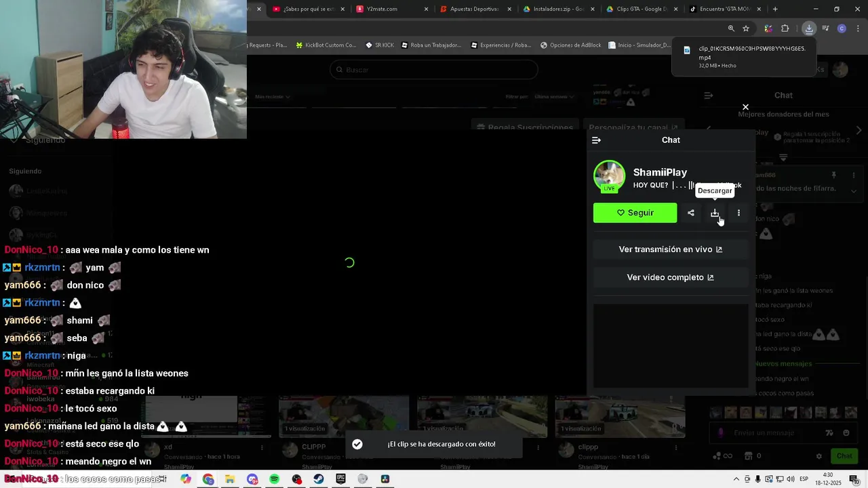Open the emoji picker in chat input
Screen dimensions: 868x488
point(846,432)
